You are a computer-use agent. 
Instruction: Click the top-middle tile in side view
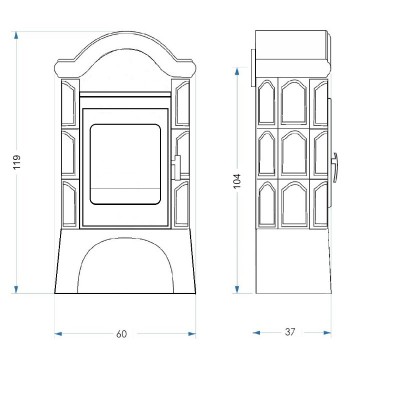tap(294, 102)
